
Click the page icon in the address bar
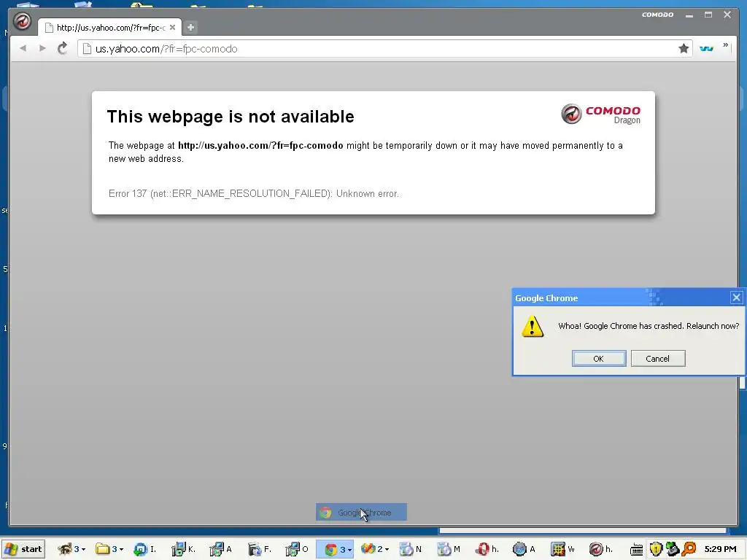[x=87, y=49]
